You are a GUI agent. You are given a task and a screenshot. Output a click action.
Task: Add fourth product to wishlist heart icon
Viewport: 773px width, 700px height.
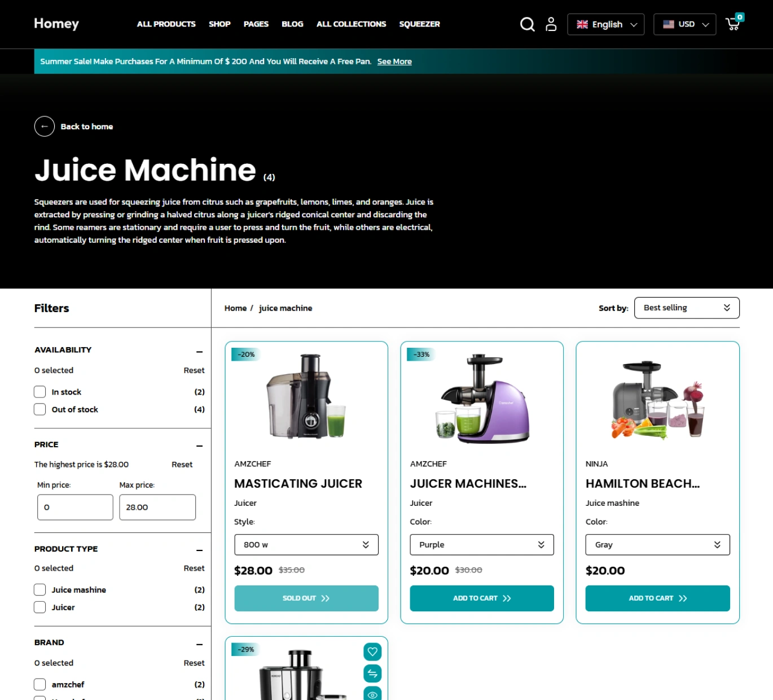[x=372, y=651]
